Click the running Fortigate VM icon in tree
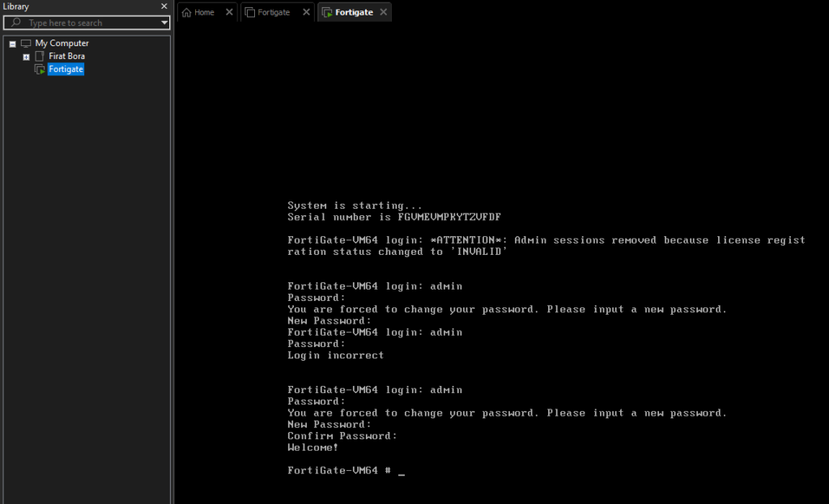Screen dimensions: 829x504 point(40,70)
